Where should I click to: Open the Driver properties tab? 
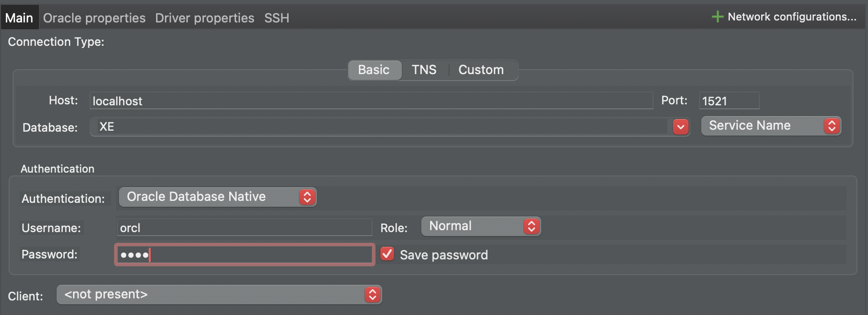[205, 18]
